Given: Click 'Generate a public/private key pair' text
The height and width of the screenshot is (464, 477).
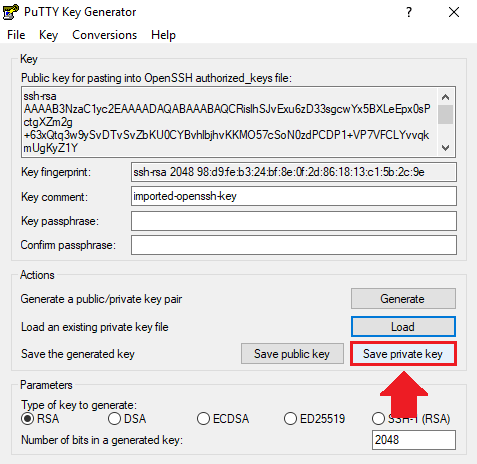Looking at the screenshot, I should [101, 299].
